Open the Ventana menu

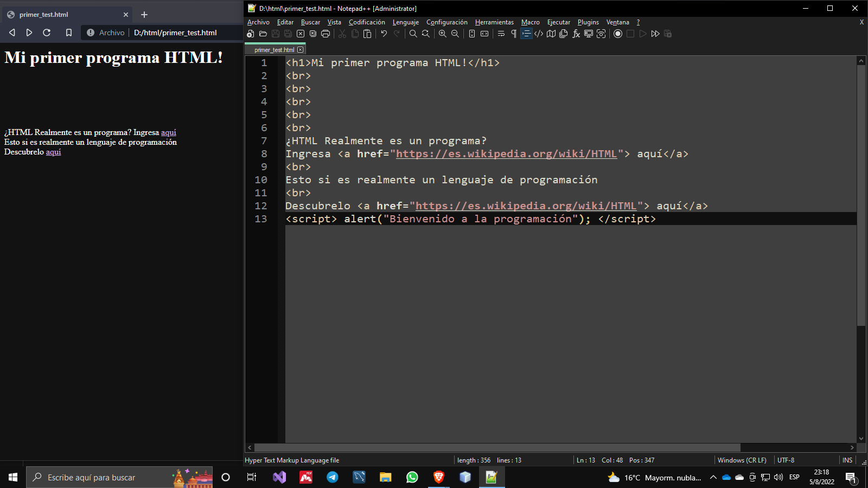click(x=618, y=22)
